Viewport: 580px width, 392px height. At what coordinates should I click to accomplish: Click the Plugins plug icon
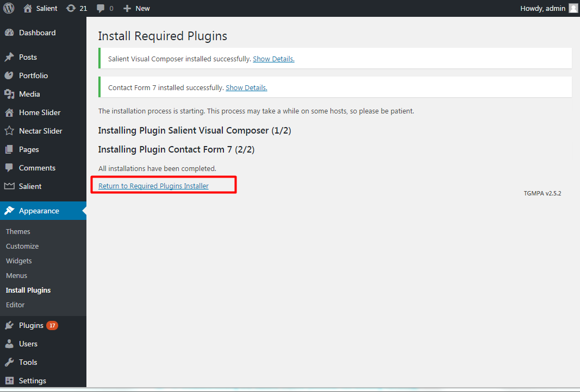click(9, 325)
